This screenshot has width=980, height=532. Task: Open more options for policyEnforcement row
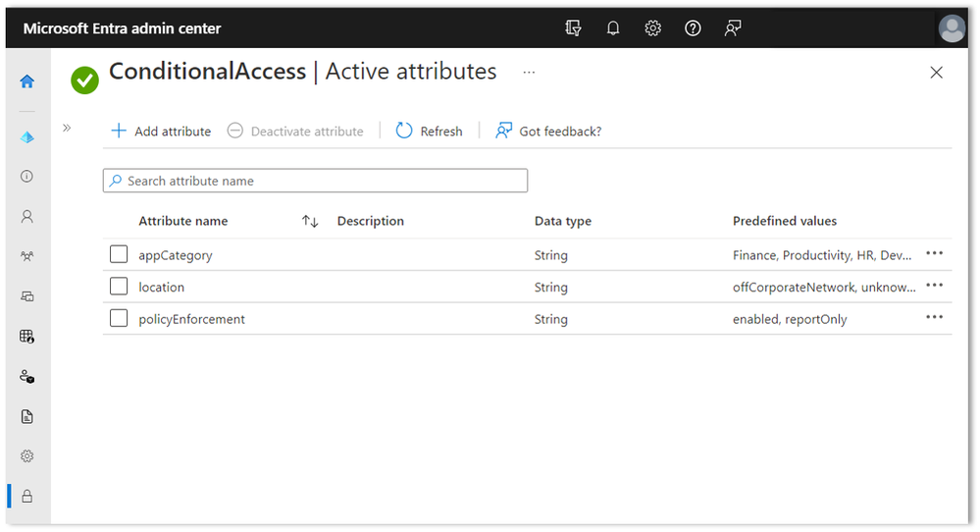pos(934,317)
